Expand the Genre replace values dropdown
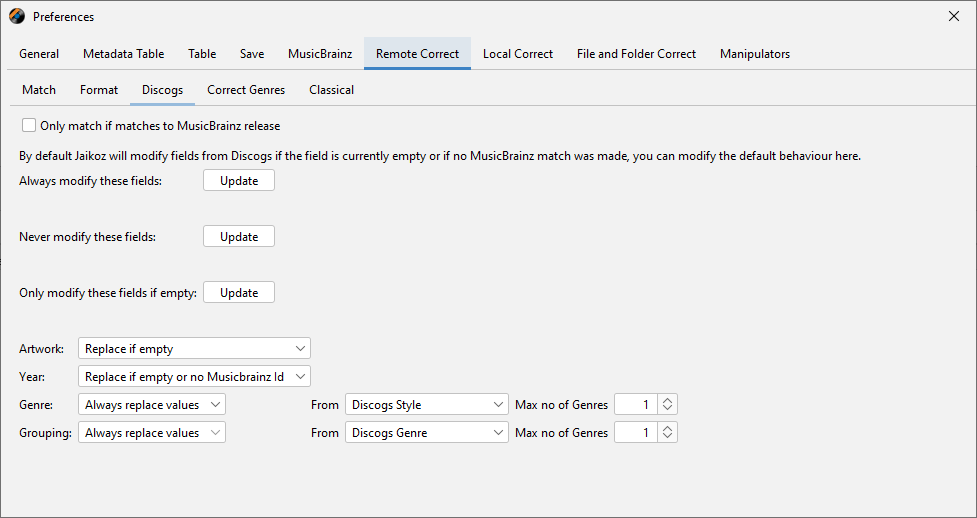This screenshot has height=518, width=977. 152,405
